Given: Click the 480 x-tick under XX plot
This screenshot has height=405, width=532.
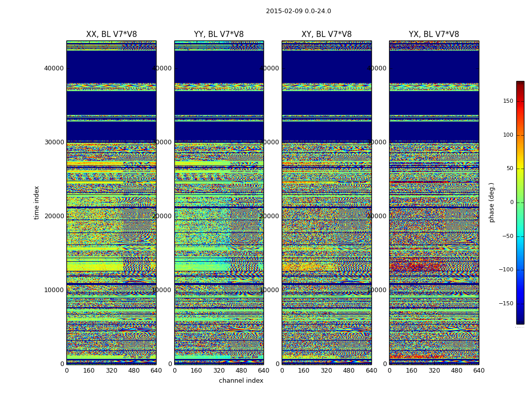Looking at the screenshot, I should 134,371.
